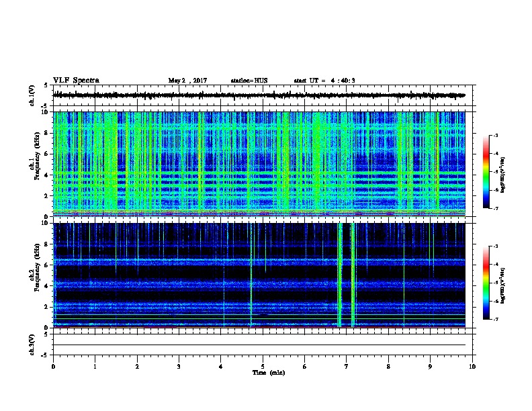
Task: Click the flat ch.3 voltage trace line
Action: (259, 345)
